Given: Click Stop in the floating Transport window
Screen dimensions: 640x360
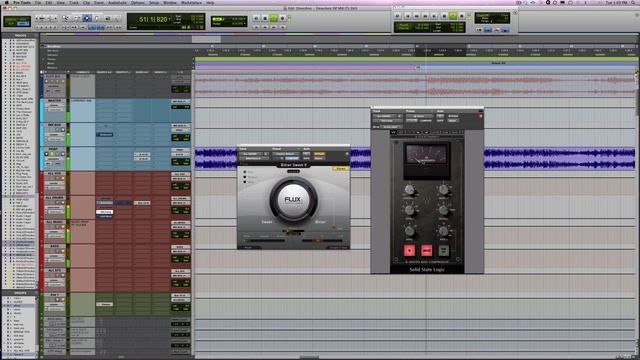Looking at the screenshot, I should coord(444,16).
